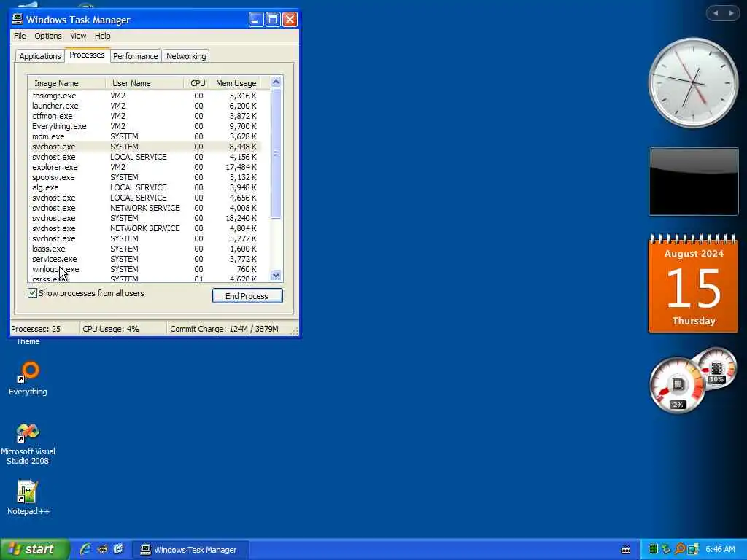Open the Notepad++ desktop shortcut
The image size is (747, 560).
(28, 497)
